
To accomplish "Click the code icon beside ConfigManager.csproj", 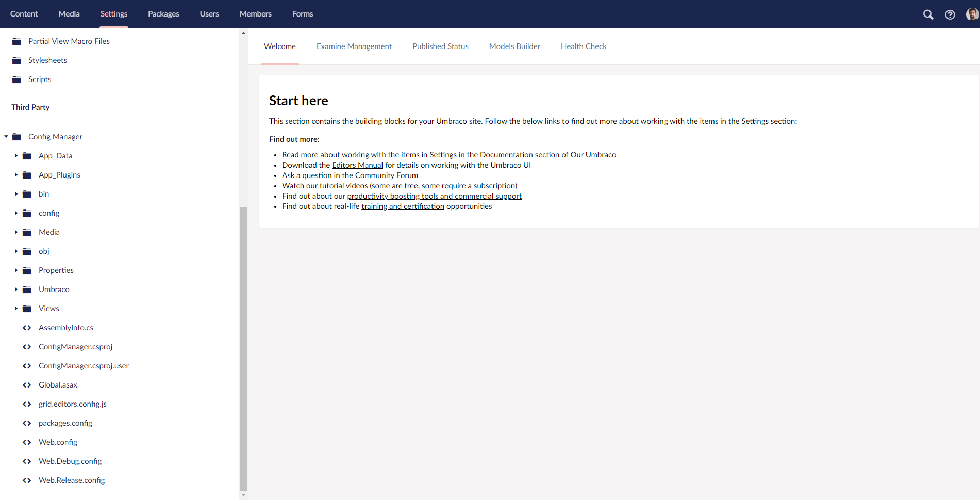I will coord(27,347).
